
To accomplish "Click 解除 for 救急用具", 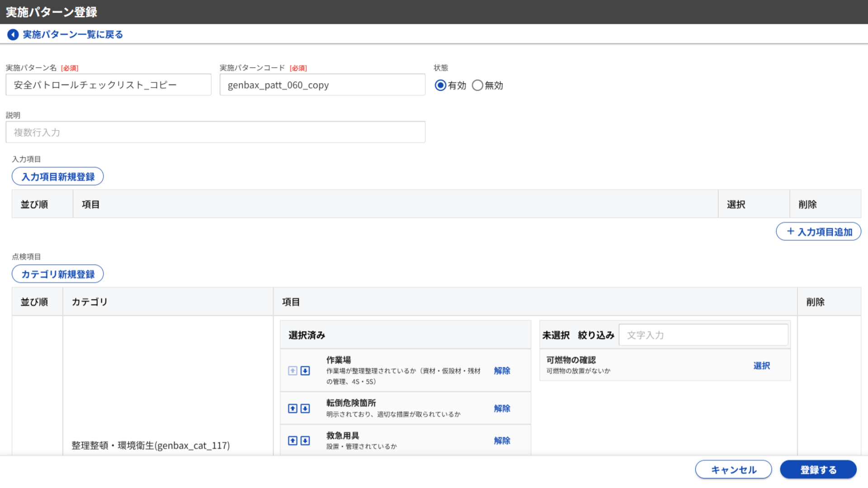I will point(502,441).
